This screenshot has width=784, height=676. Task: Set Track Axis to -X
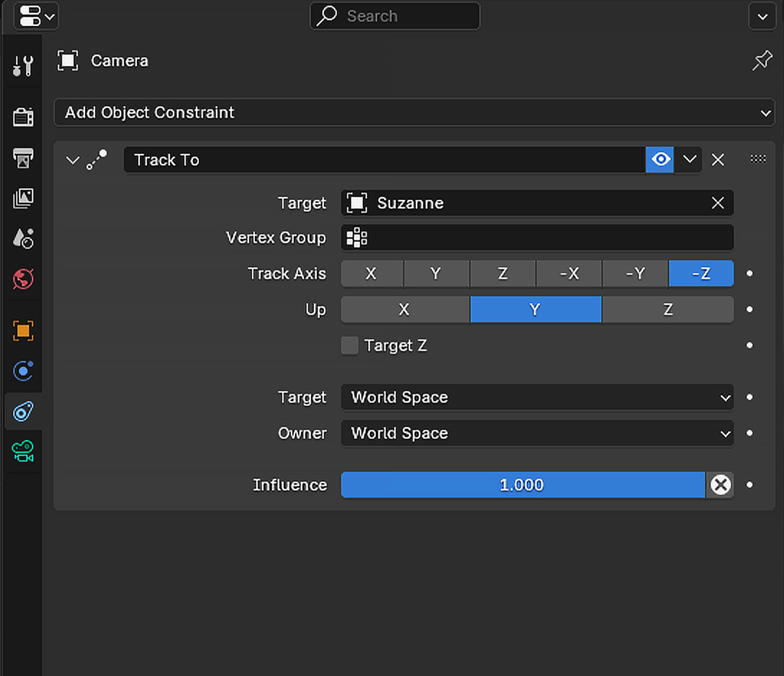pyautogui.click(x=569, y=273)
